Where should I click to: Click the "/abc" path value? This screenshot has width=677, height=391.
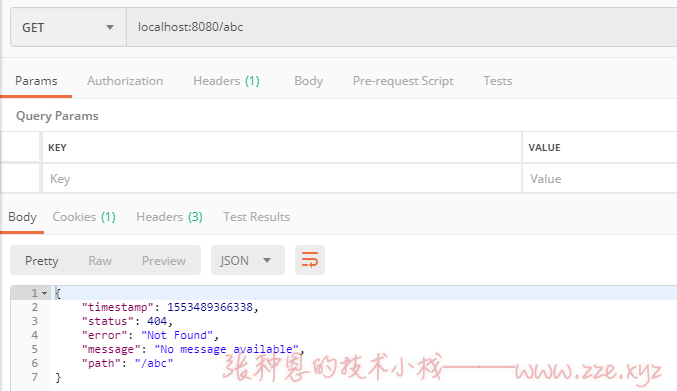tap(154, 363)
